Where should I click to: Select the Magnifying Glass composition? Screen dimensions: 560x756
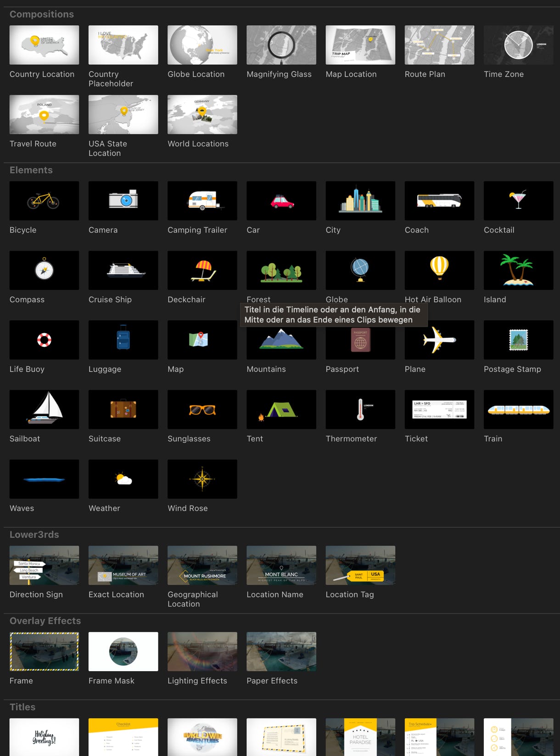coord(281,45)
